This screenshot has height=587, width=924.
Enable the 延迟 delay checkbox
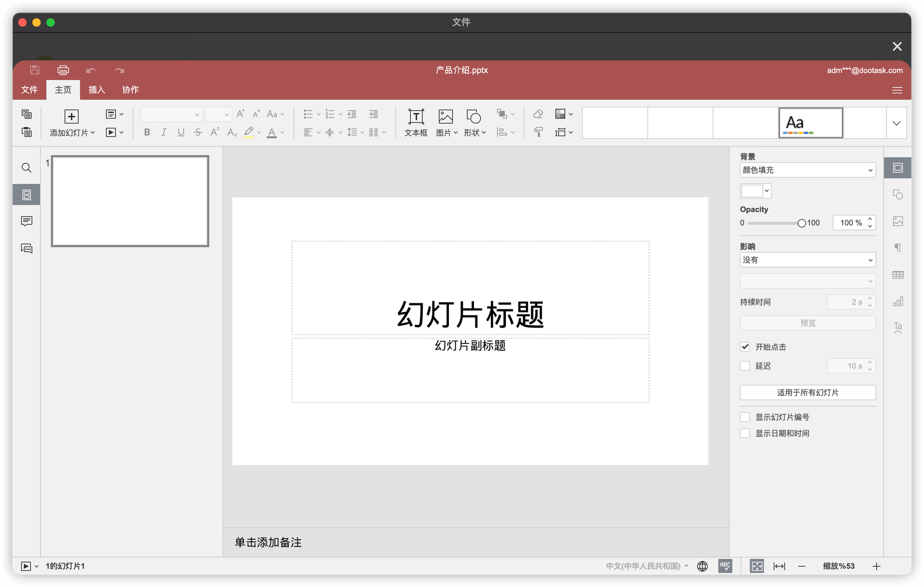pyautogui.click(x=745, y=366)
